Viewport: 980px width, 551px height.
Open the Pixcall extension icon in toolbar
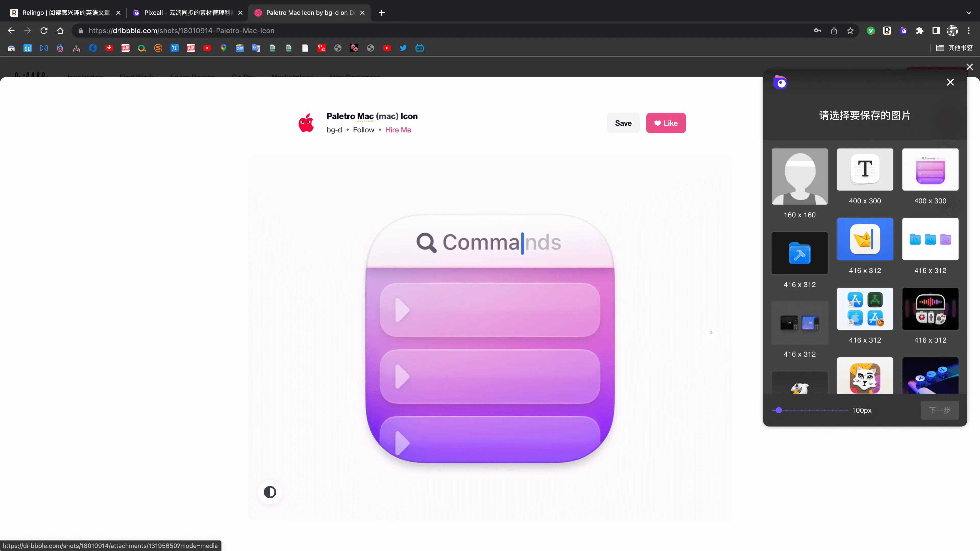point(903,31)
